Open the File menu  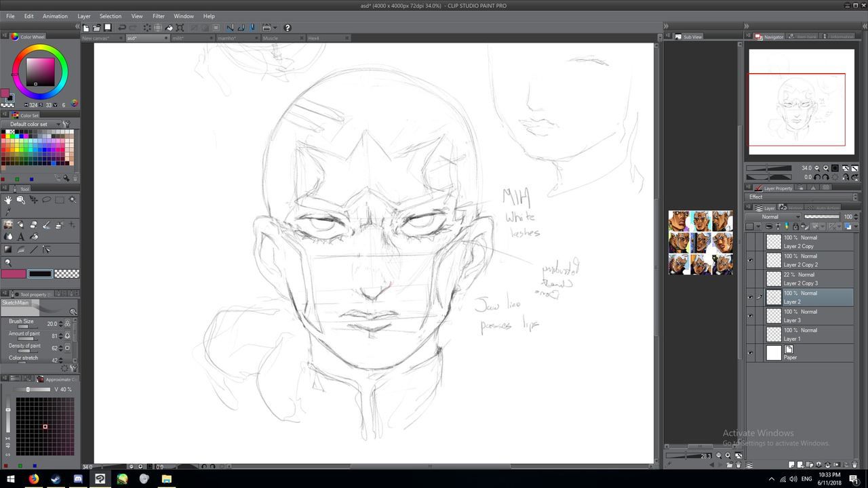coord(10,16)
